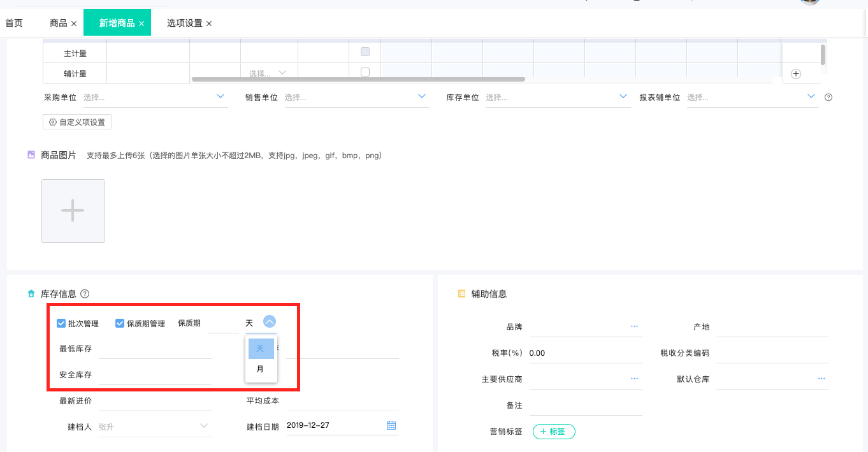
Task: Tick the checkbox in the 主计量 row
Action: tap(365, 52)
